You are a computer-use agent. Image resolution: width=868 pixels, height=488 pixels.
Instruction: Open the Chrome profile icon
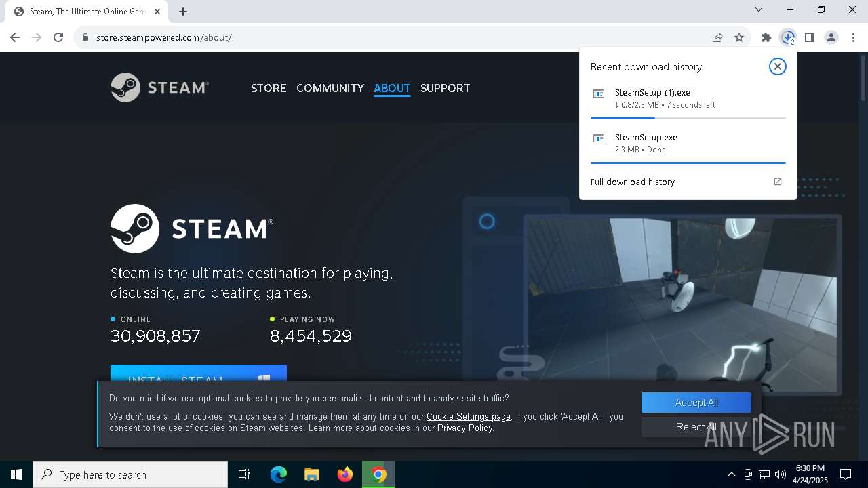831,37
